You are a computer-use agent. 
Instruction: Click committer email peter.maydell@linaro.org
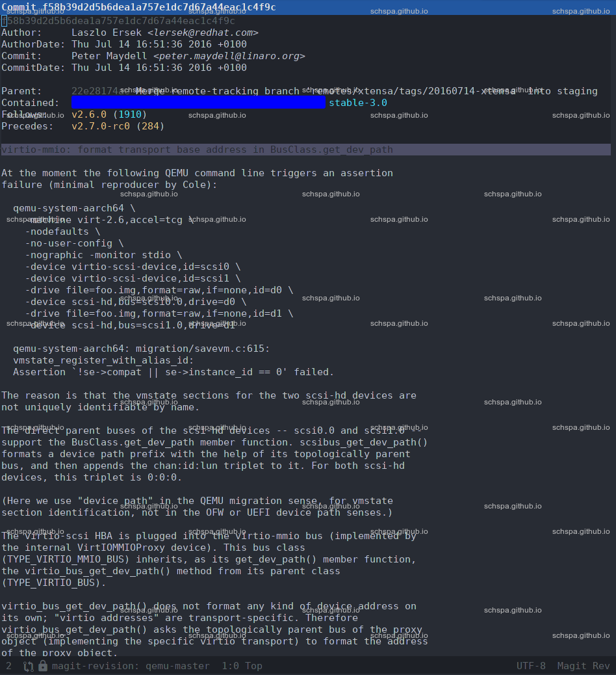pyautogui.click(x=229, y=56)
